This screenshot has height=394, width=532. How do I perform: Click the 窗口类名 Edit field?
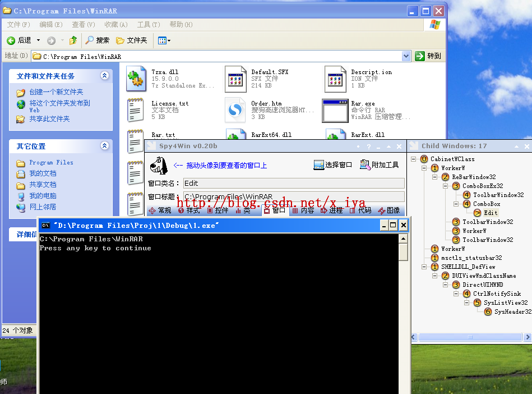(294, 184)
